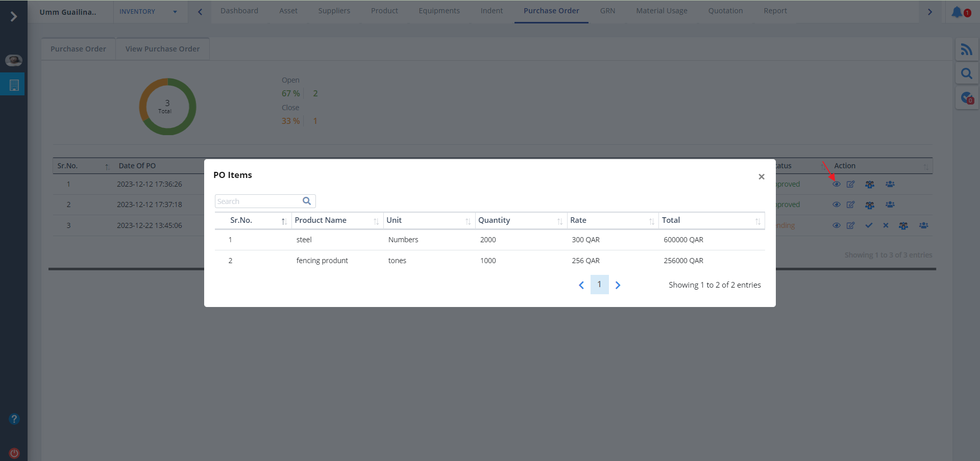Screen dimensions: 980x461
Task: Open the RSS feed icon
Action: tap(966, 49)
